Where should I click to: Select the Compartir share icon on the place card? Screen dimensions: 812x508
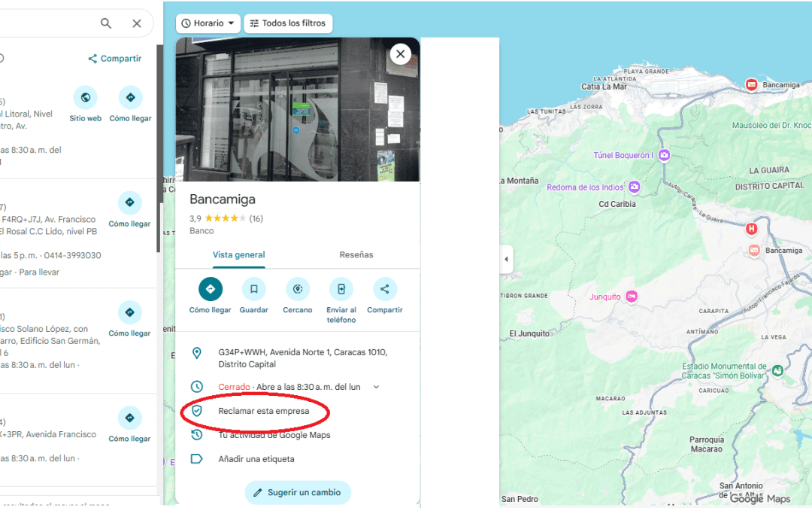385,290
